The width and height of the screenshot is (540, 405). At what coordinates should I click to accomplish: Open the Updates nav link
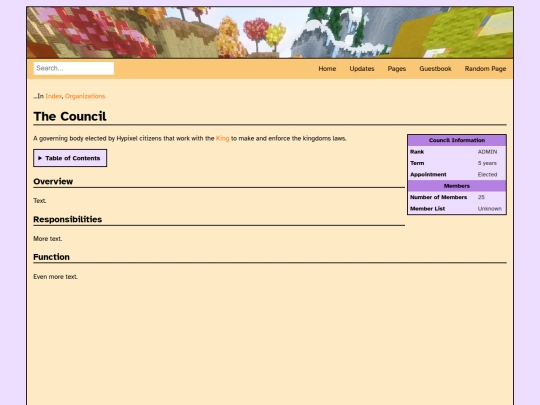[x=362, y=69]
